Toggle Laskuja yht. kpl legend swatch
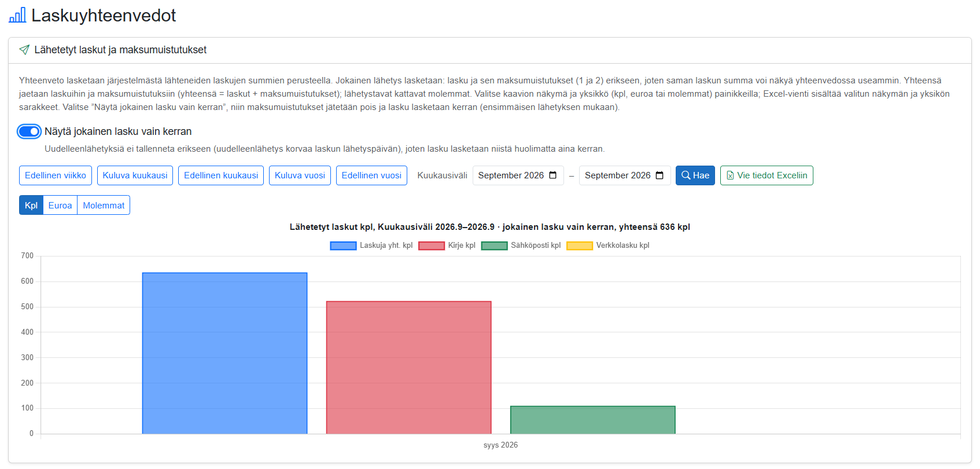 (343, 246)
